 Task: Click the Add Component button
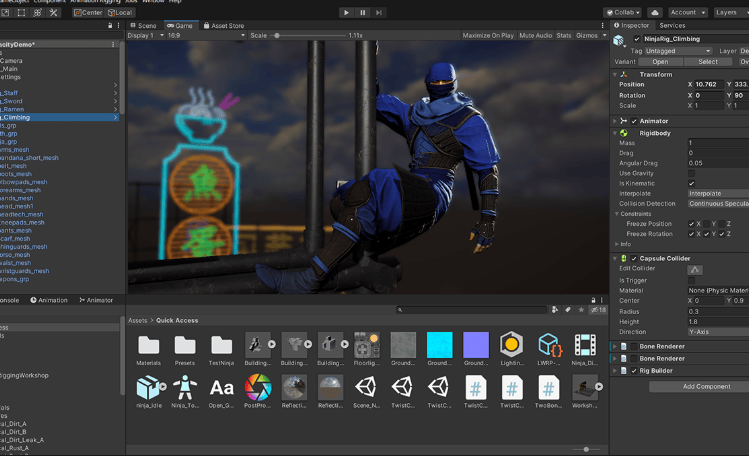point(706,386)
